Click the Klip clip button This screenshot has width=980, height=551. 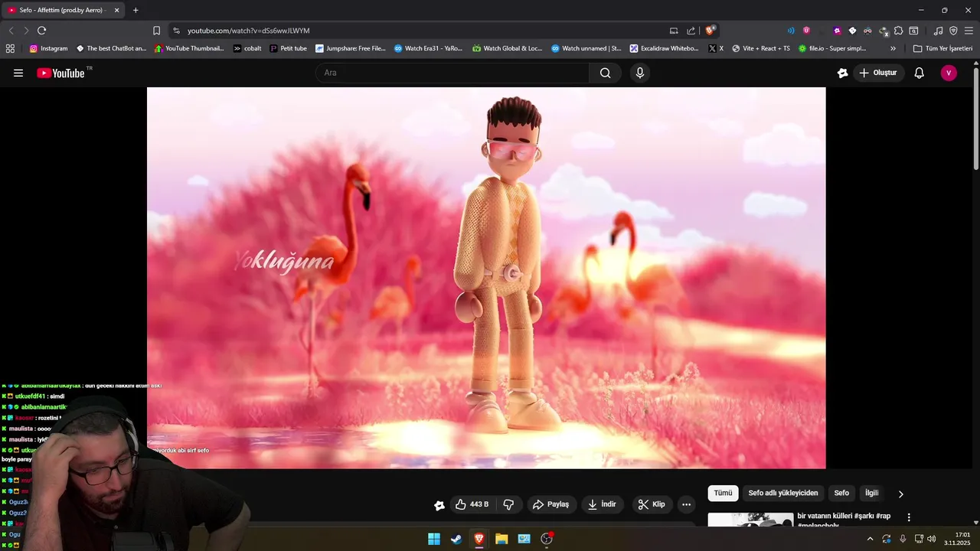pos(652,504)
